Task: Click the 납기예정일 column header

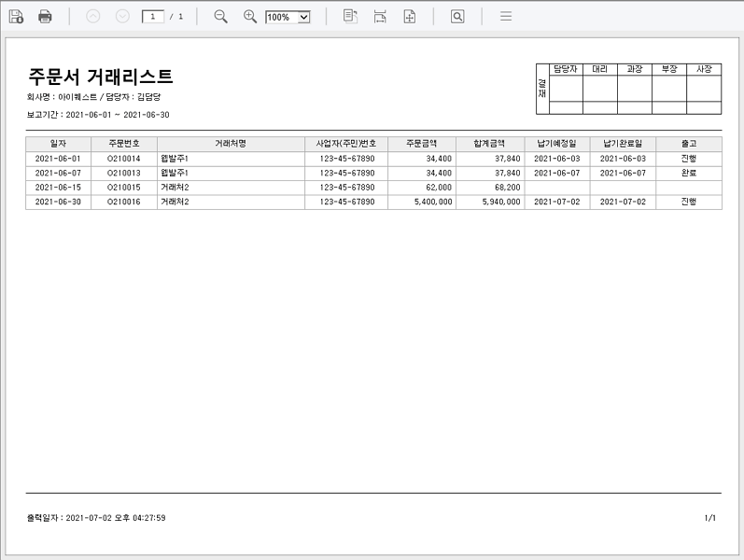Action: pyautogui.click(x=557, y=144)
